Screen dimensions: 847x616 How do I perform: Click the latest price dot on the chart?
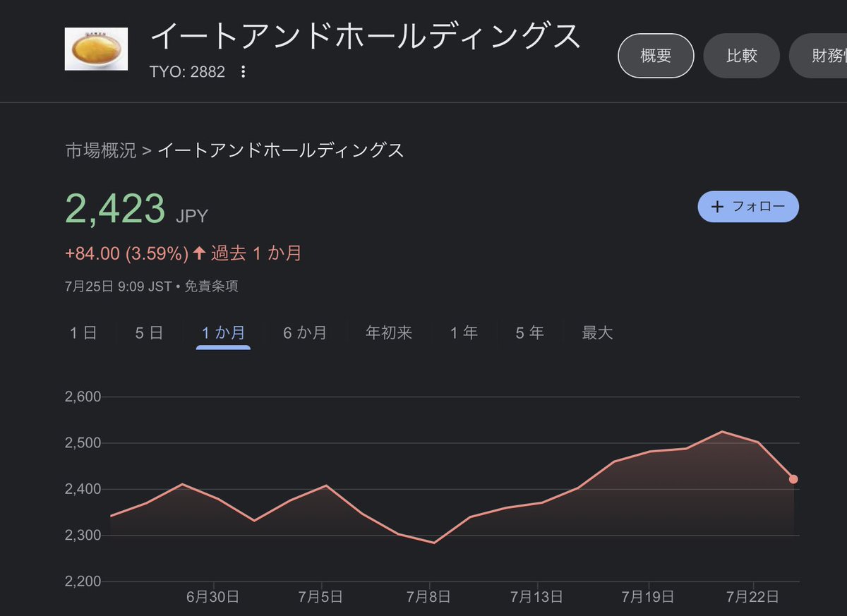(793, 479)
